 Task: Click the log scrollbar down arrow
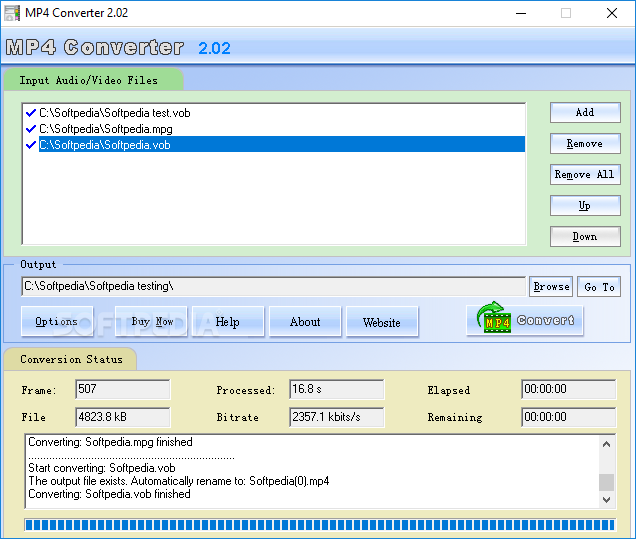606,499
